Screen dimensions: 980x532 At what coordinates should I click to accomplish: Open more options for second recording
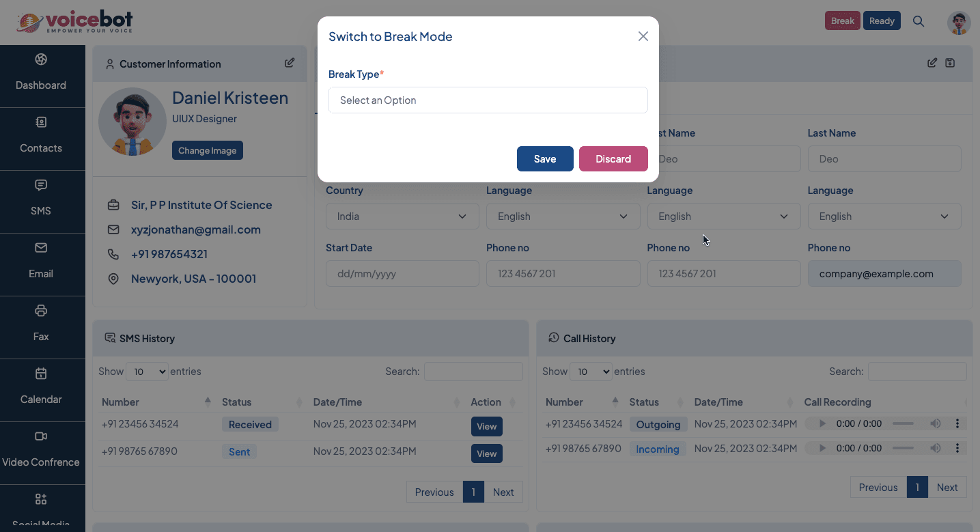click(957, 448)
